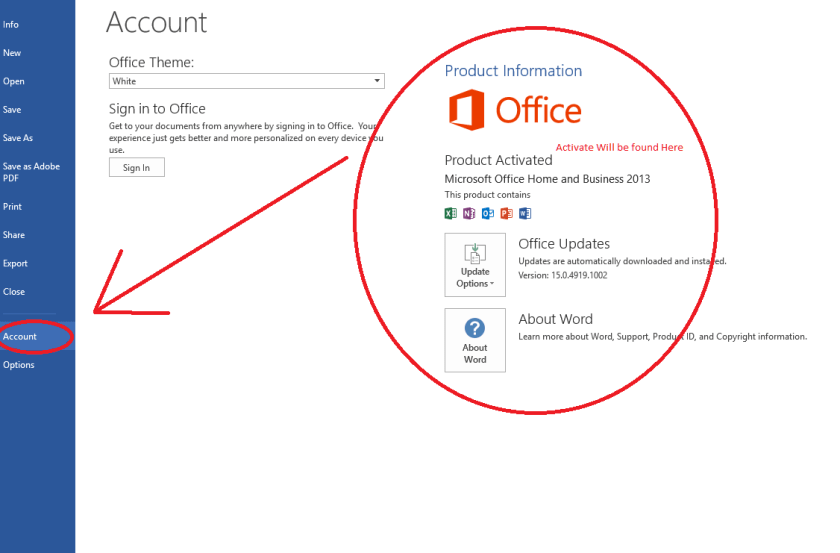This screenshot has width=840, height=553.
Task: Open the Update Options dropdown button
Action: tap(475, 265)
